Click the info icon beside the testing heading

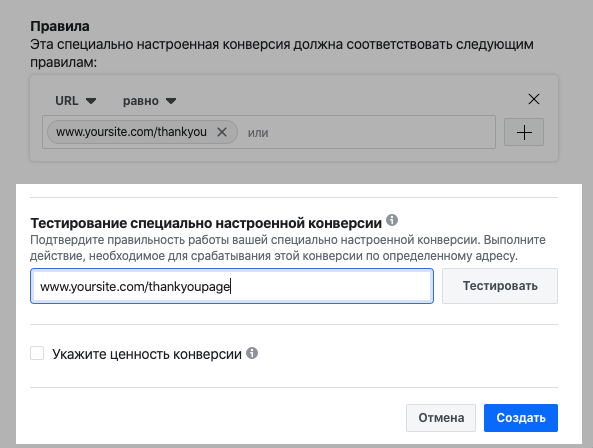(x=392, y=220)
